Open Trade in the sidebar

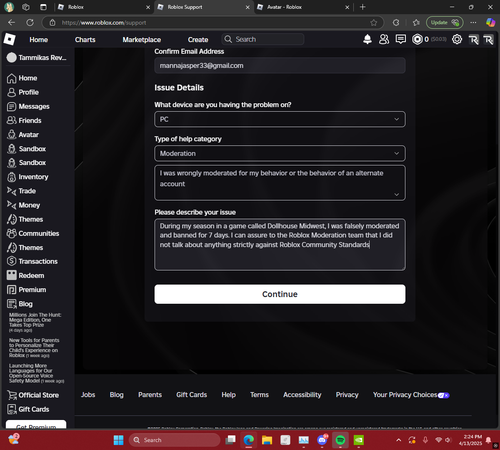[x=21, y=191]
